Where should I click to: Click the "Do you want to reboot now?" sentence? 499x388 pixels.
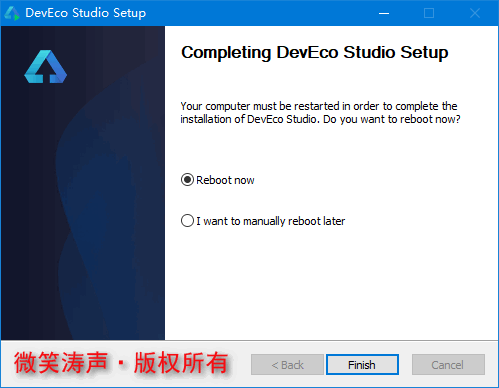pos(392,119)
